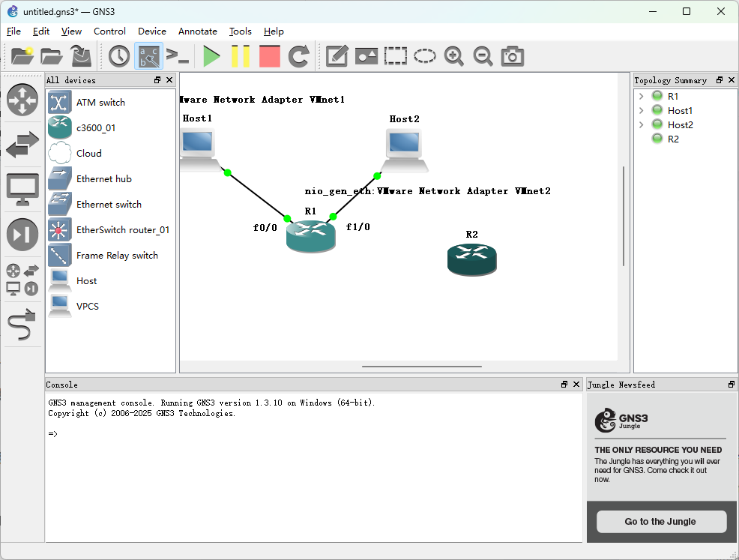Browse end devices monitor icon in sidebar
The width and height of the screenshot is (739, 560).
tap(22, 190)
